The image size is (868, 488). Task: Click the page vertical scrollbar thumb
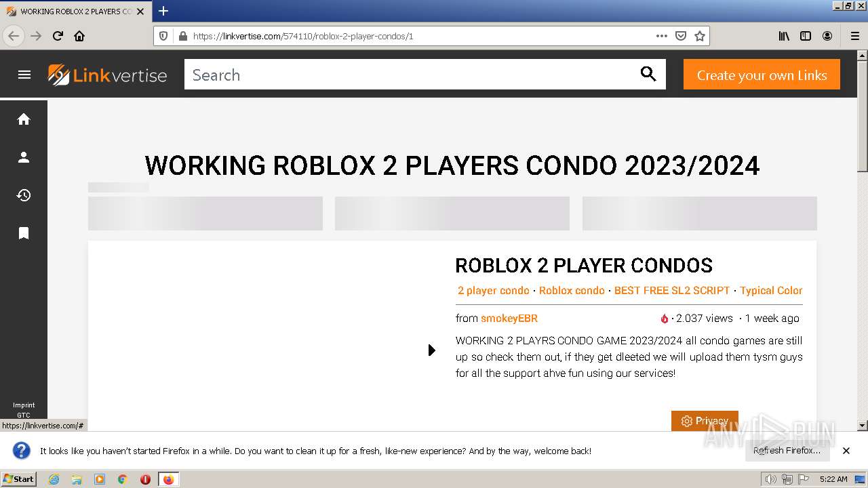[863, 115]
